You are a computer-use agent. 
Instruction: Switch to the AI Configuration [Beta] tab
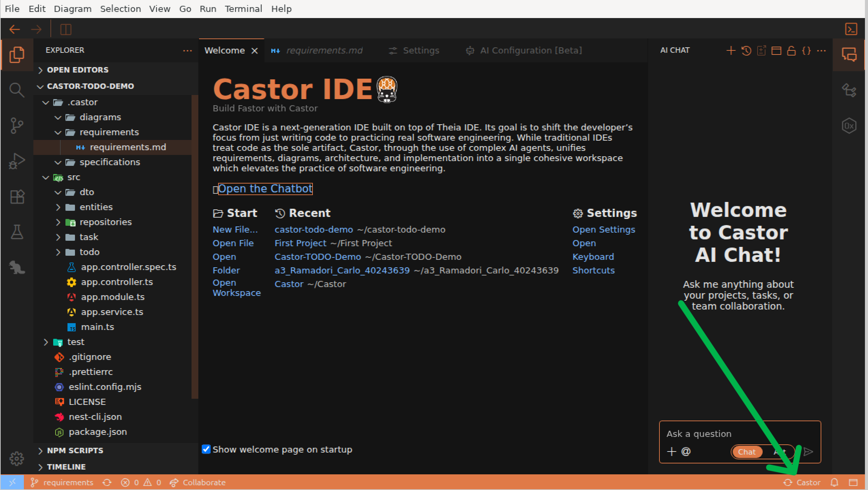point(530,51)
